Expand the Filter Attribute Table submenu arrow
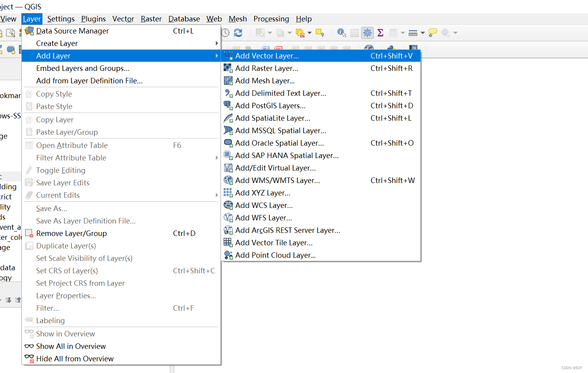 click(x=217, y=158)
